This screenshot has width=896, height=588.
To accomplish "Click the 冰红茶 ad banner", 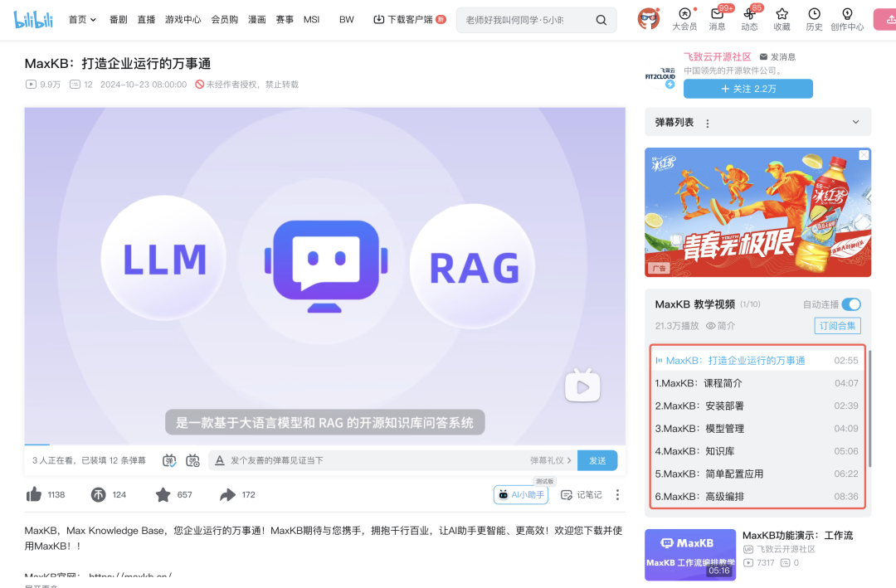I will point(757,212).
